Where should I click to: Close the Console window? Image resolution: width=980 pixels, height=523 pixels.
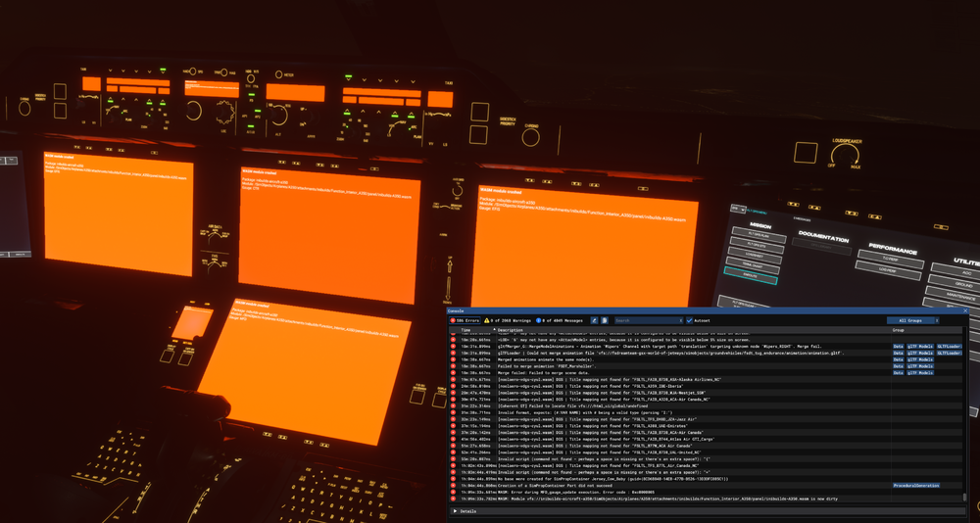click(x=965, y=310)
